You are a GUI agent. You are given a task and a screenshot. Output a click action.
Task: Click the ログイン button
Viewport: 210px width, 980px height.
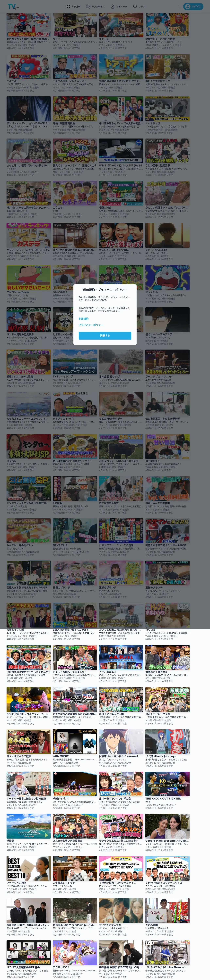tap(193, 7)
